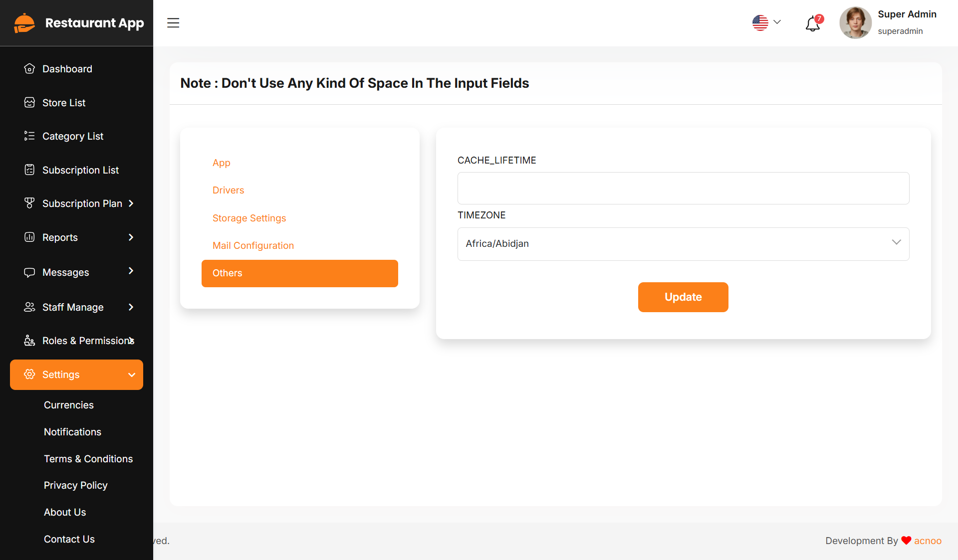The width and height of the screenshot is (958, 560).
Task: Open the notifications bell icon
Action: tap(812, 23)
